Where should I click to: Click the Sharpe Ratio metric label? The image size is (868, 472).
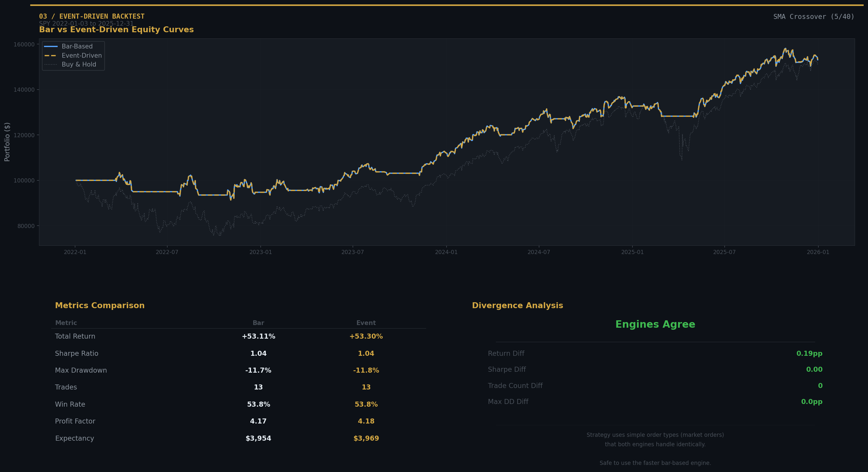pos(77,353)
